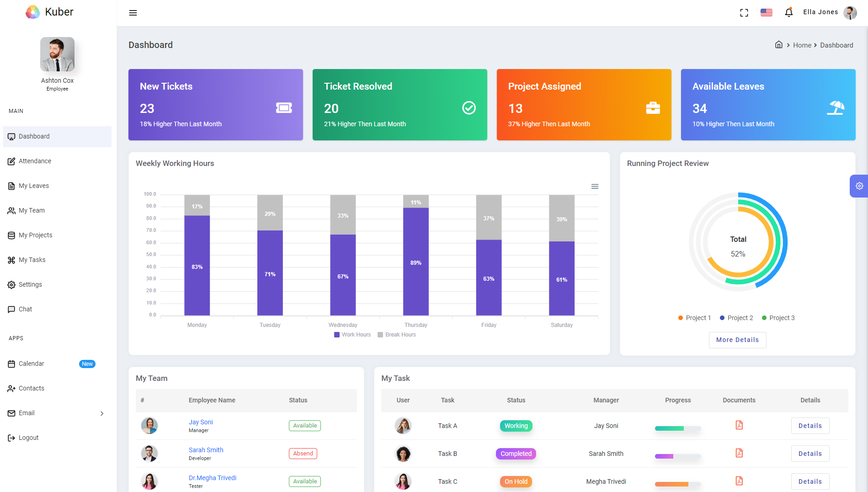The height and width of the screenshot is (492, 868).
Task: Open Task A's PDF document icon
Action: [x=739, y=425]
